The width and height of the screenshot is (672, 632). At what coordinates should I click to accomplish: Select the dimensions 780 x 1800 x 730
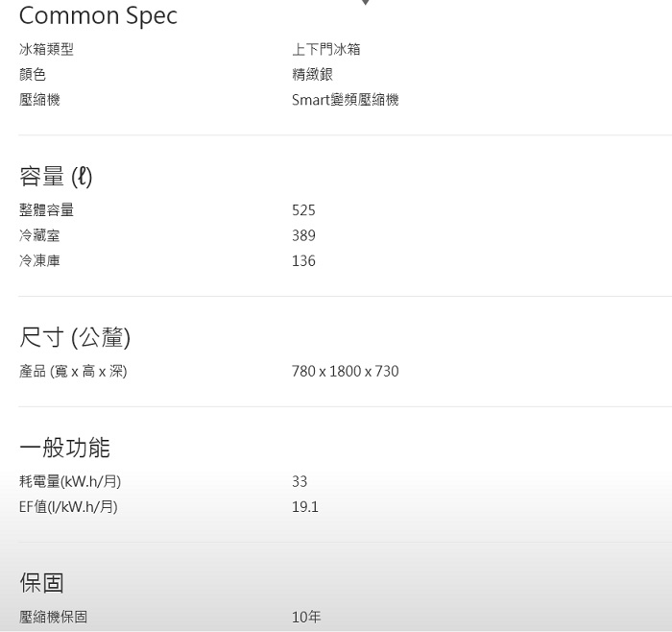click(x=346, y=371)
